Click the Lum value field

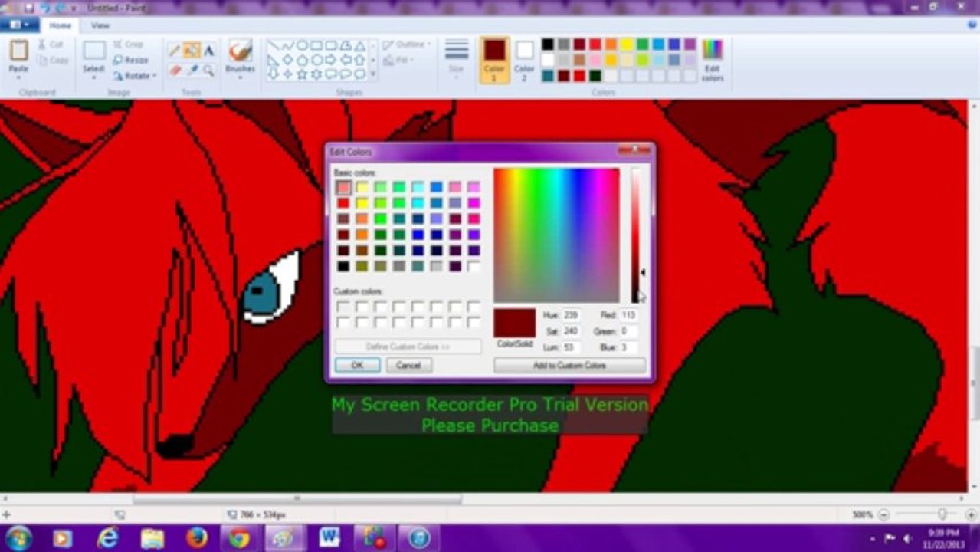coord(571,347)
